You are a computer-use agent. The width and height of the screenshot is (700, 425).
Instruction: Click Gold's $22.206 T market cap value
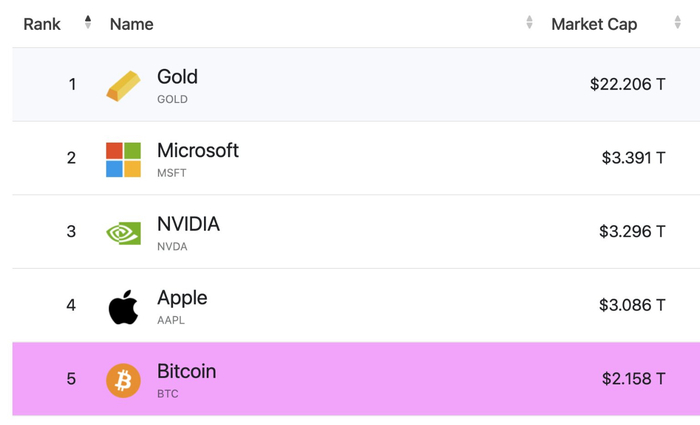click(x=627, y=85)
